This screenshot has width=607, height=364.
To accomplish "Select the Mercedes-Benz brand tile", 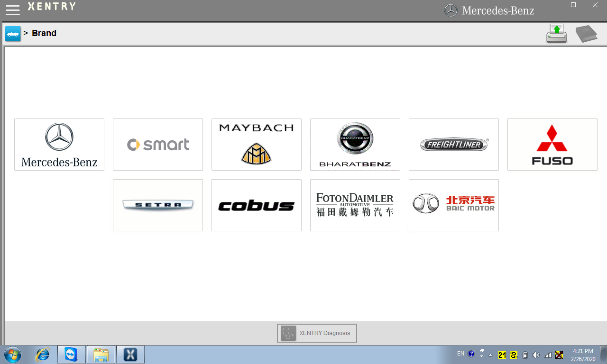I will [x=59, y=145].
